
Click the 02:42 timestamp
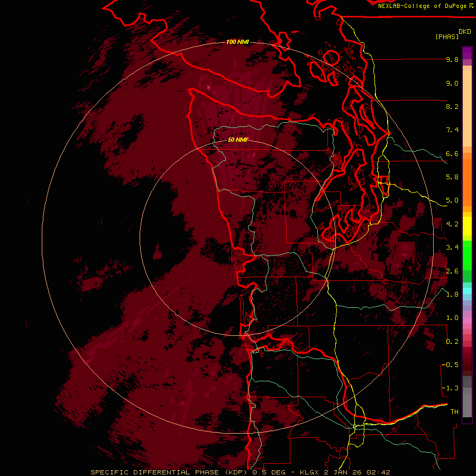(378, 472)
